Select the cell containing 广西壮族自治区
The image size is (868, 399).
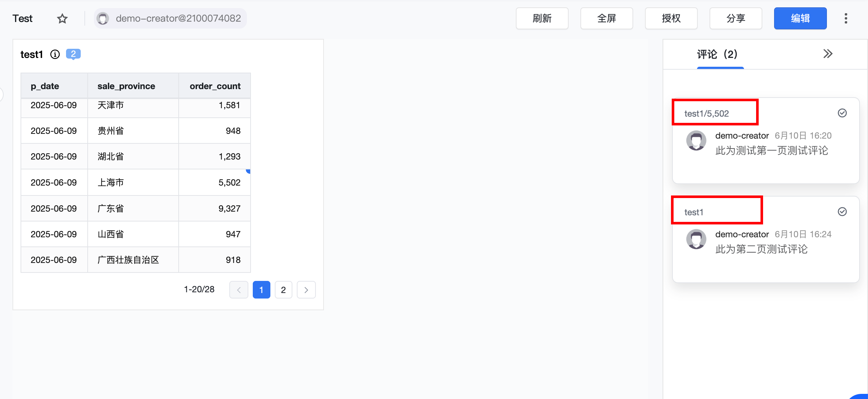pos(133,260)
